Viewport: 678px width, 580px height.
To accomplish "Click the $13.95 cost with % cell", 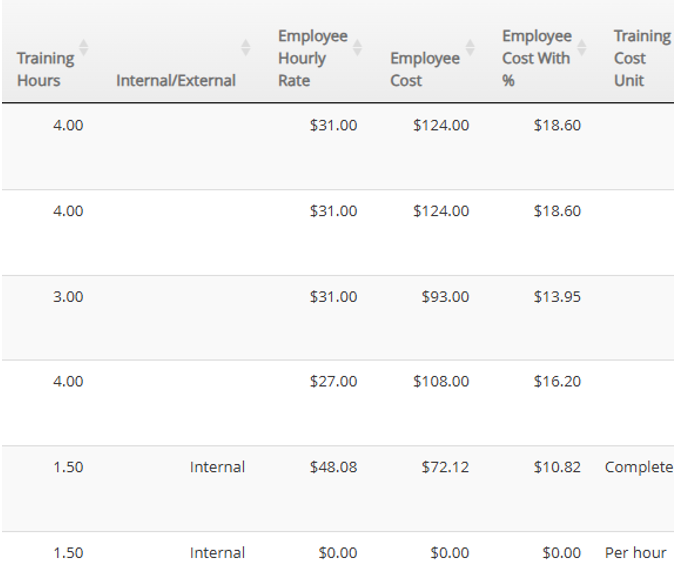I will click(x=557, y=297).
